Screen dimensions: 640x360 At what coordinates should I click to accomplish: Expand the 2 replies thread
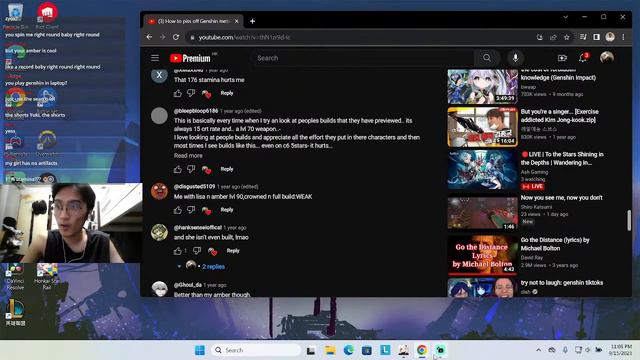click(x=213, y=267)
